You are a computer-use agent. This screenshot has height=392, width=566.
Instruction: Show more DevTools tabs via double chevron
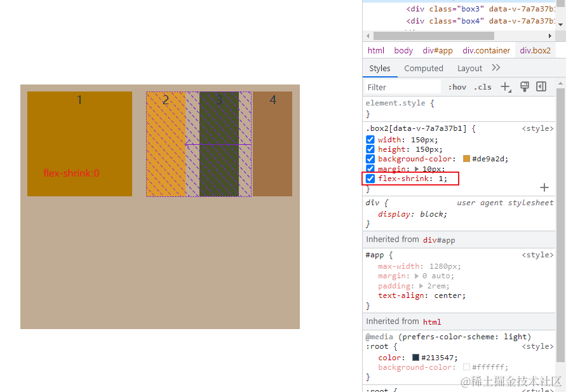(x=496, y=68)
